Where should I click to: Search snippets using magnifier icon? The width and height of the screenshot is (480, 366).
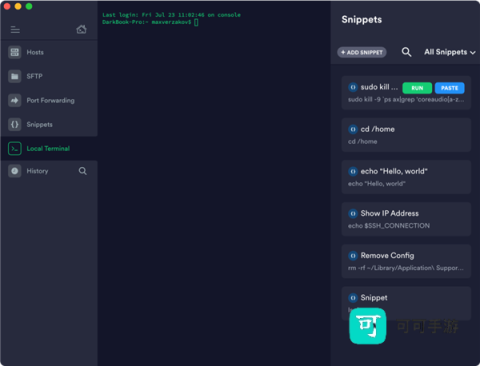point(406,52)
